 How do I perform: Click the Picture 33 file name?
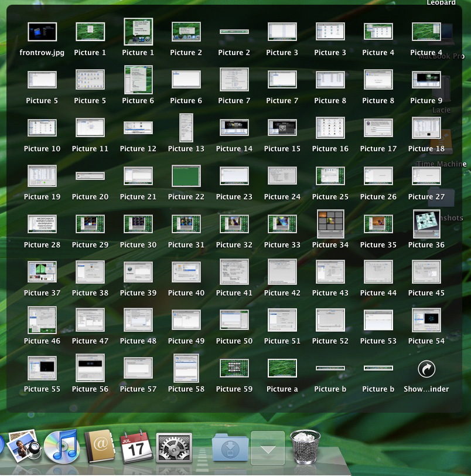(282, 244)
